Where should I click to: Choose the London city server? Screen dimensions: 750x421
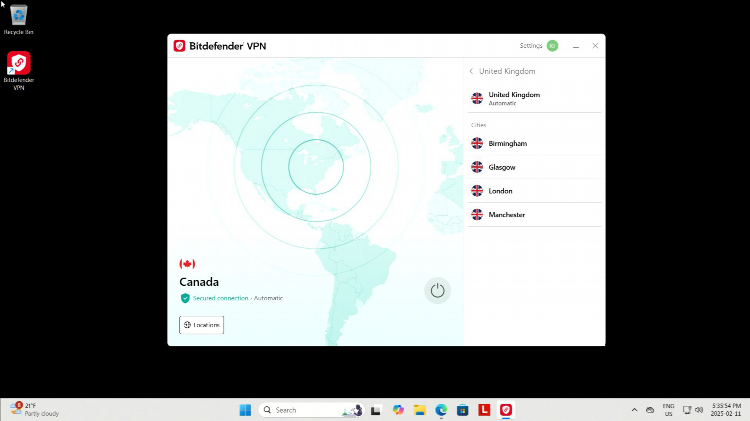tap(534, 191)
